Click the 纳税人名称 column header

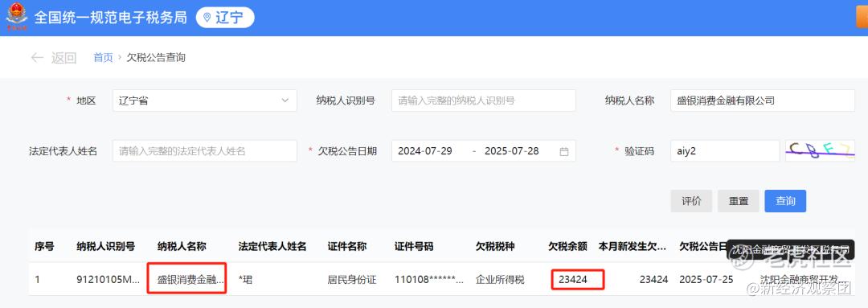coord(182,247)
